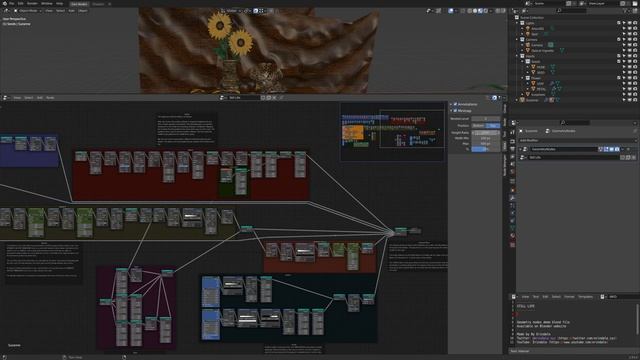Toggle the Annotations checkbox
This screenshot has width=640, height=360.
tap(455, 104)
